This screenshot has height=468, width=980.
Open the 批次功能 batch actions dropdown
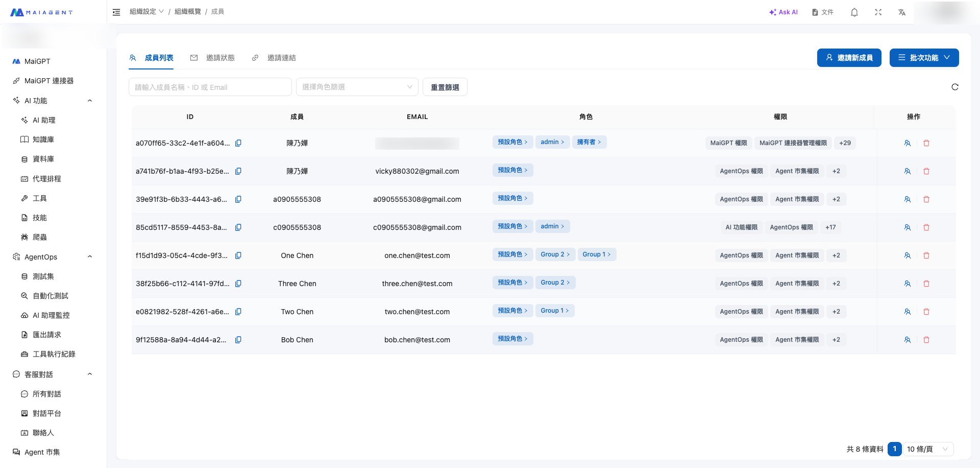[924, 58]
